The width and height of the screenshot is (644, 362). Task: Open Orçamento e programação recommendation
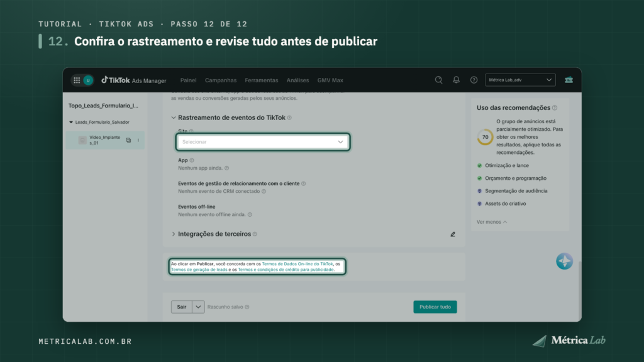tap(516, 178)
